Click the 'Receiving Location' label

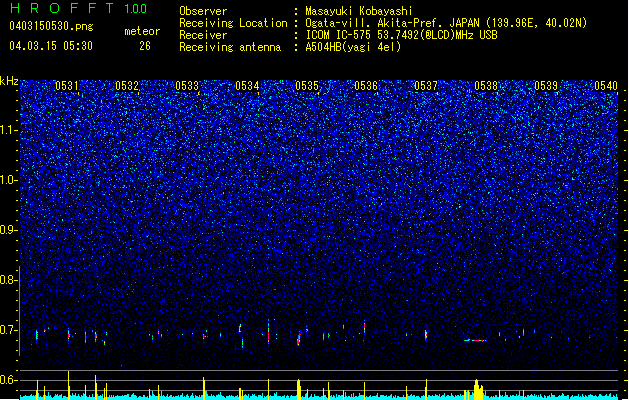[233, 23]
